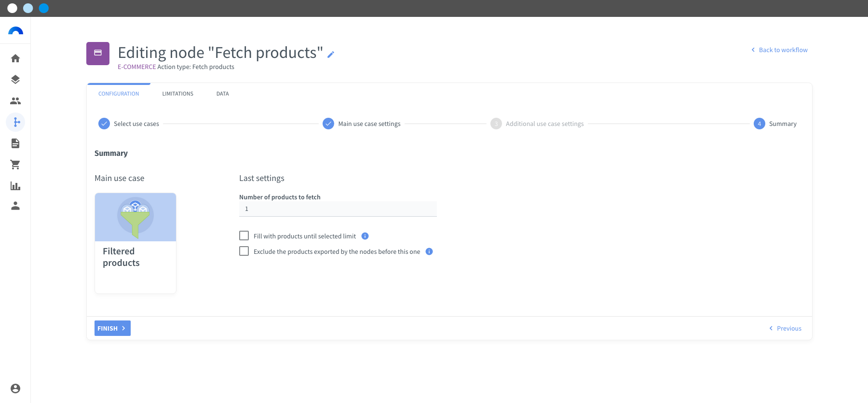Click the Number of products to fetch field
The image size is (868, 403).
[x=338, y=209]
